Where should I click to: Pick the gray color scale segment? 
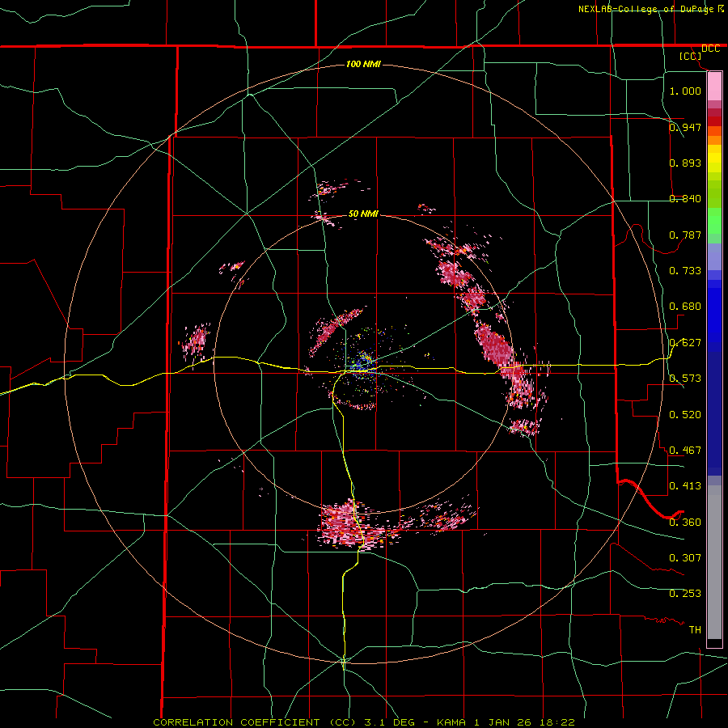point(714,562)
